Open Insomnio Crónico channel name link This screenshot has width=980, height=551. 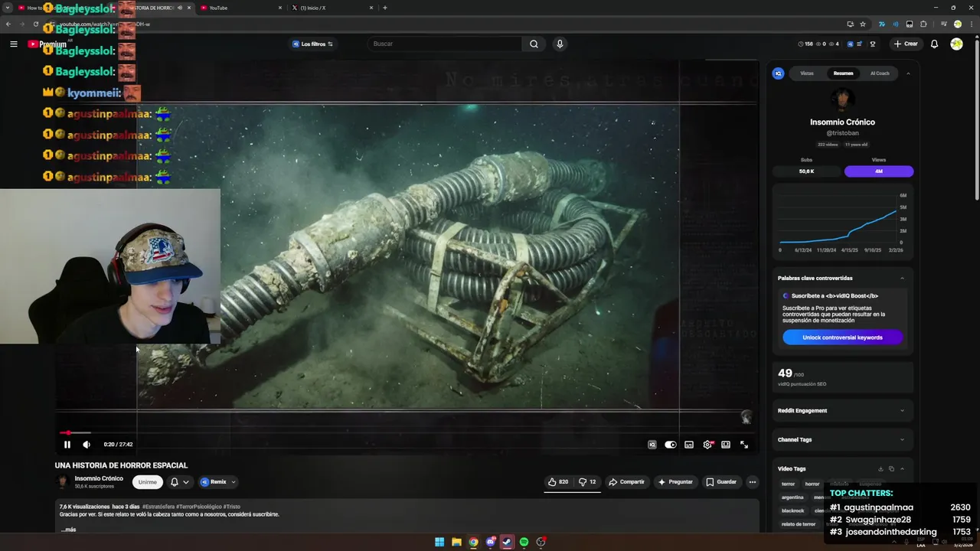point(99,478)
